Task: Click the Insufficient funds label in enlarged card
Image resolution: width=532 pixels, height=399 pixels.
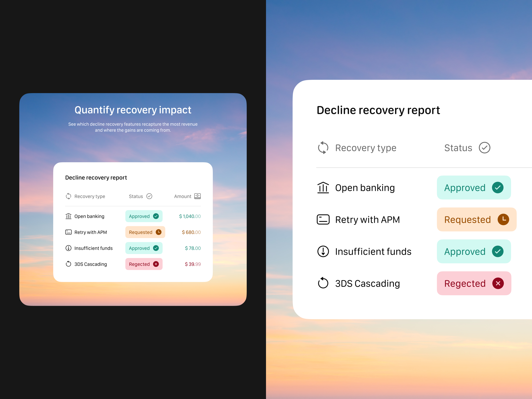Action: click(373, 252)
